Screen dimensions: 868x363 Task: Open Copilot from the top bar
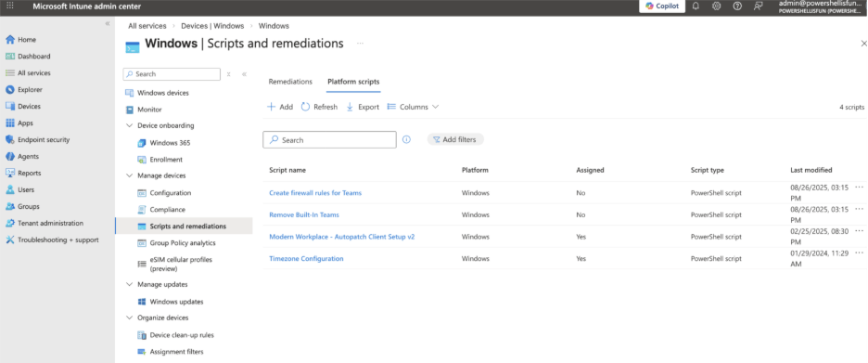(x=662, y=6)
